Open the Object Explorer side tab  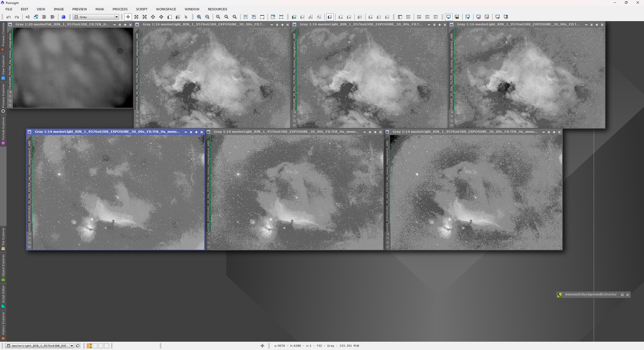pyautogui.click(x=3, y=268)
